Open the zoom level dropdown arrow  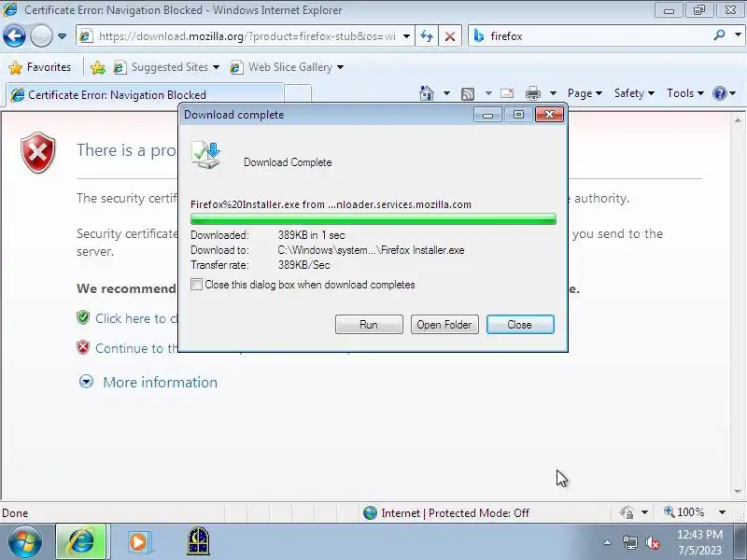(722, 512)
